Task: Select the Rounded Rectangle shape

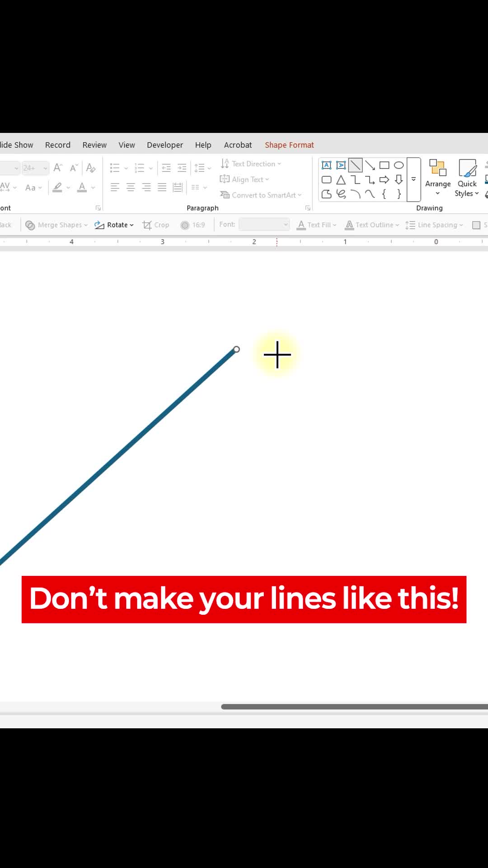Action: [x=326, y=180]
